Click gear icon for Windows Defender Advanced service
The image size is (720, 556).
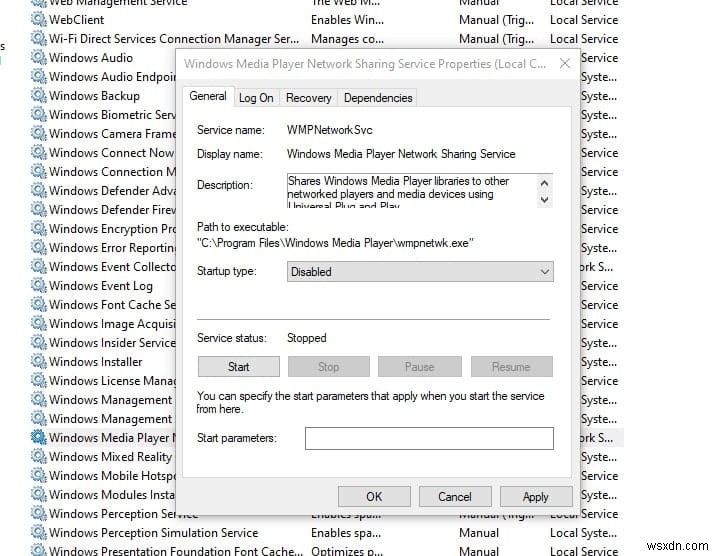[39, 191]
